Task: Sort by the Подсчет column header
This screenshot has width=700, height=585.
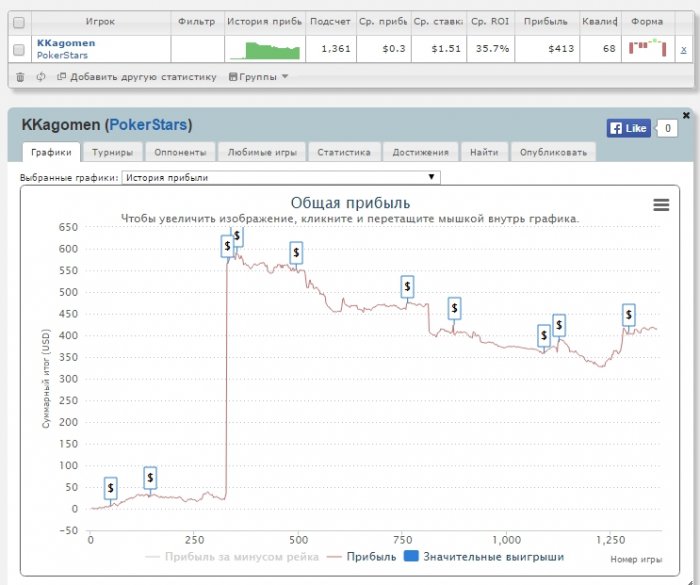Action: pyautogui.click(x=330, y=21)
